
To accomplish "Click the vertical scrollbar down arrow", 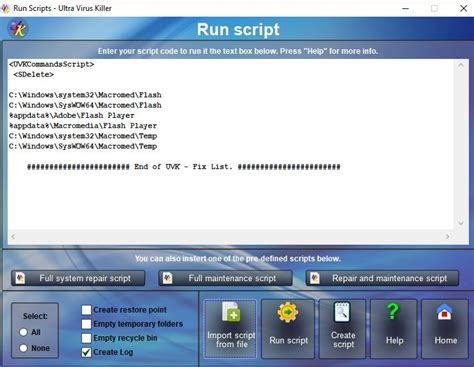I will coord(461,223).
